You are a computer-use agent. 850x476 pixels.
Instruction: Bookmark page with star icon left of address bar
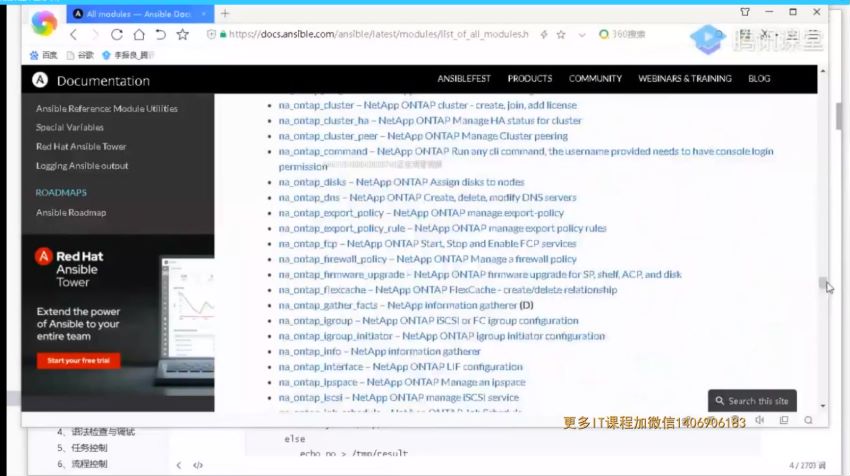[183, 35]
